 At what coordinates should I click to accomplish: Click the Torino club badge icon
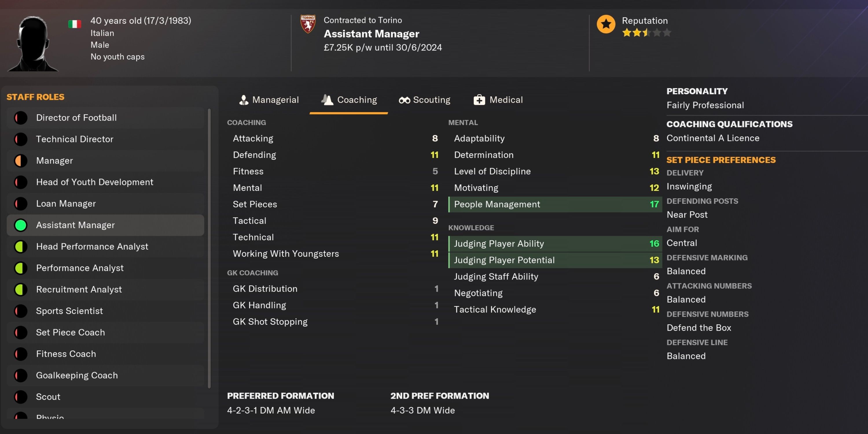pos(308,24)
